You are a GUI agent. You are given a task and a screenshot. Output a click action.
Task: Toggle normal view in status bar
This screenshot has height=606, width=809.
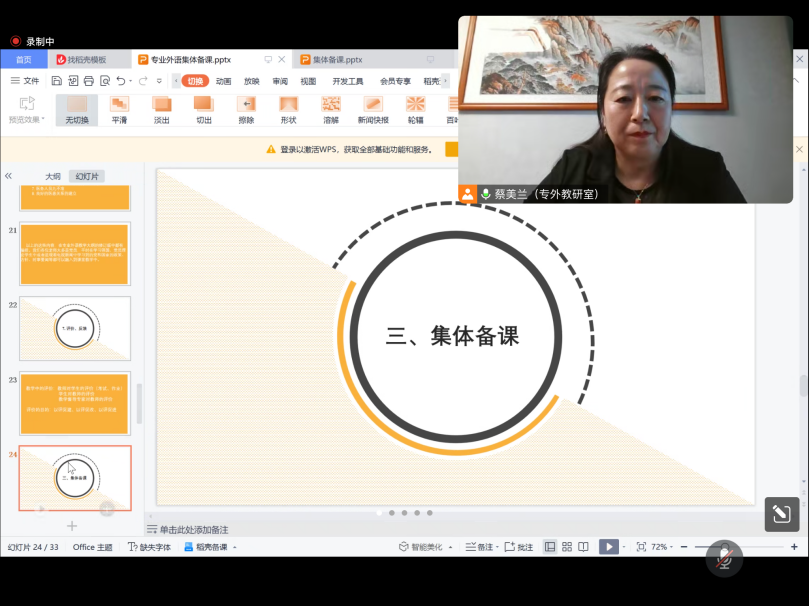[x=550, y=547]
